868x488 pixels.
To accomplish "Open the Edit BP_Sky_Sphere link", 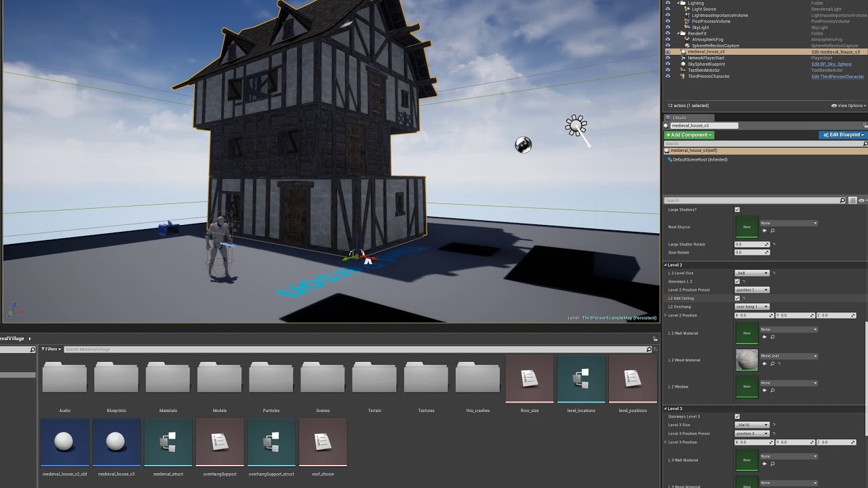I will click(x=831, y=64).
